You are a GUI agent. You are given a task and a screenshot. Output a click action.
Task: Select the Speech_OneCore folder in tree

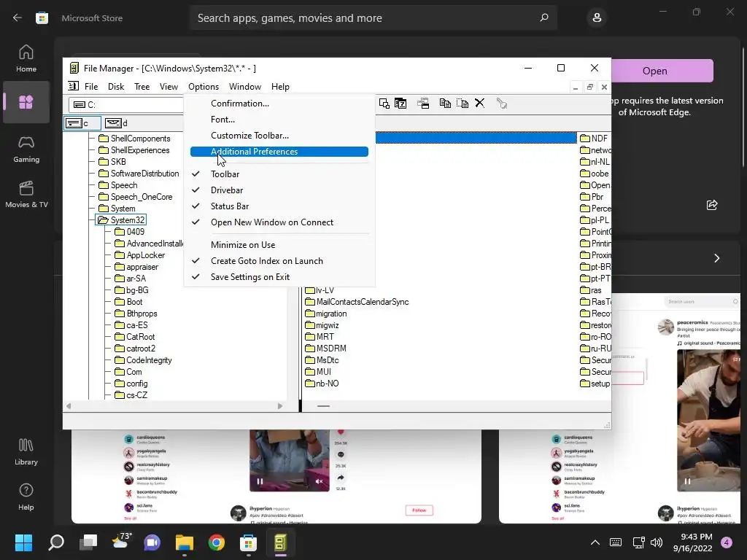coord(135,197)
